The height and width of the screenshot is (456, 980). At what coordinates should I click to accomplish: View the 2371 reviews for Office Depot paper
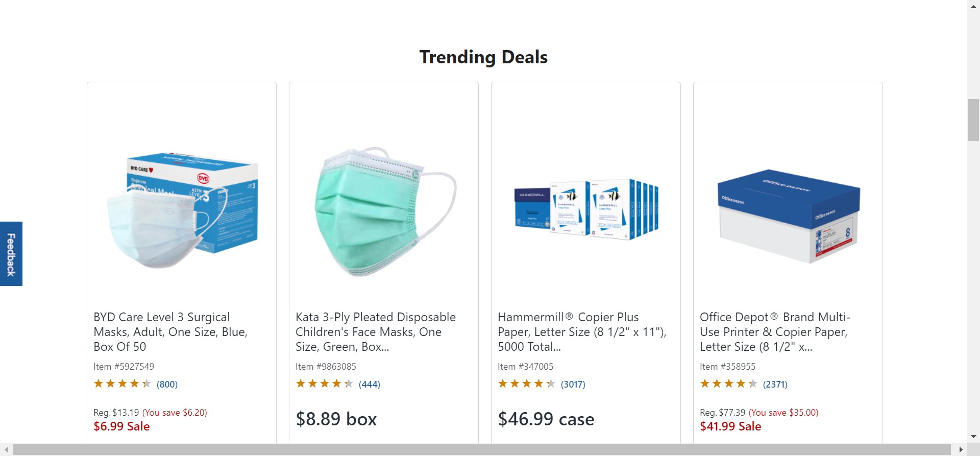[x=775, y=385]
